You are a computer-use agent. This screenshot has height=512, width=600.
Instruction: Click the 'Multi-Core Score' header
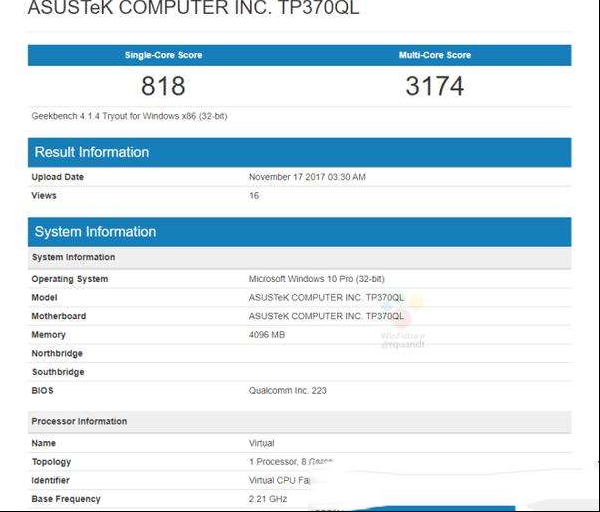pos(435,55)
